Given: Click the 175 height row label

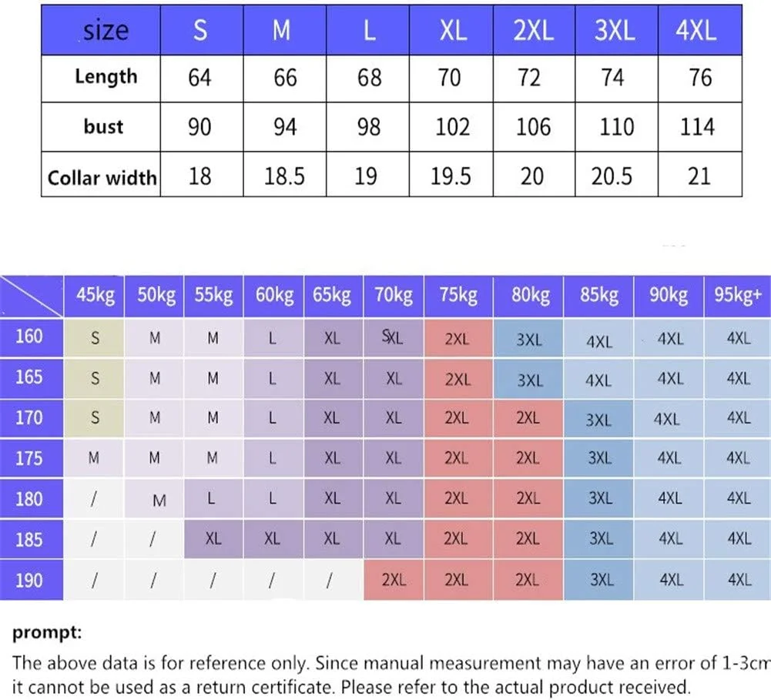Looking at the screenshot, I should tap(29, 458).
